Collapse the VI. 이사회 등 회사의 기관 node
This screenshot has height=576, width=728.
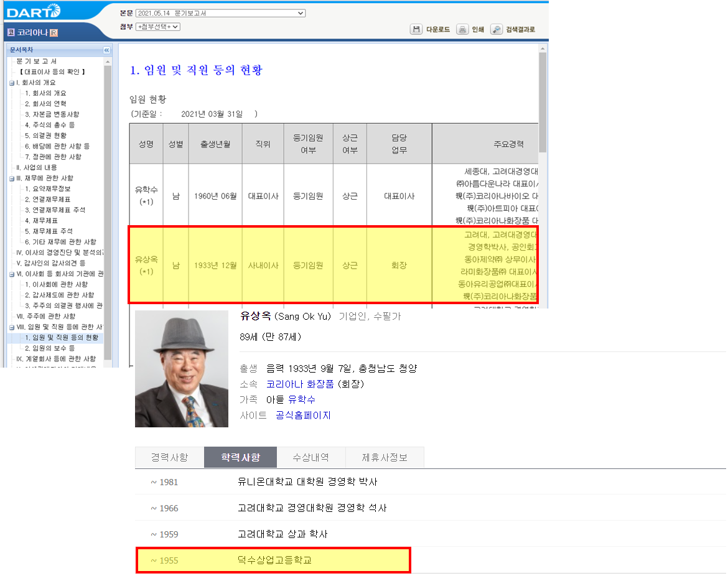pyautogui.click(x=12, y=274)
